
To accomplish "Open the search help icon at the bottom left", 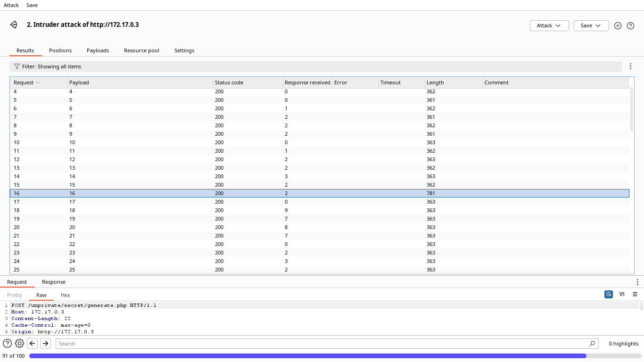I will [7, 343].
